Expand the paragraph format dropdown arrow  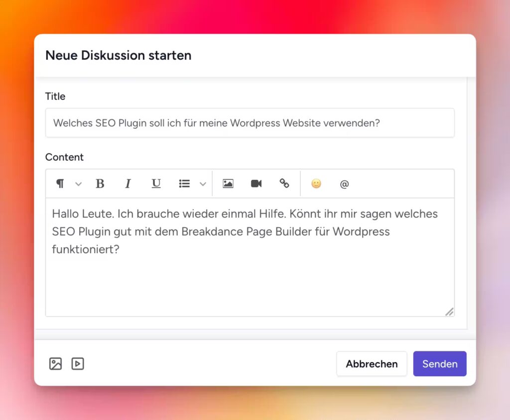coord(78,184)
